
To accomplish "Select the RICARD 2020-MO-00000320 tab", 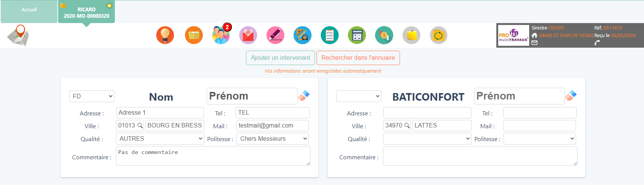I will [86, 12].
